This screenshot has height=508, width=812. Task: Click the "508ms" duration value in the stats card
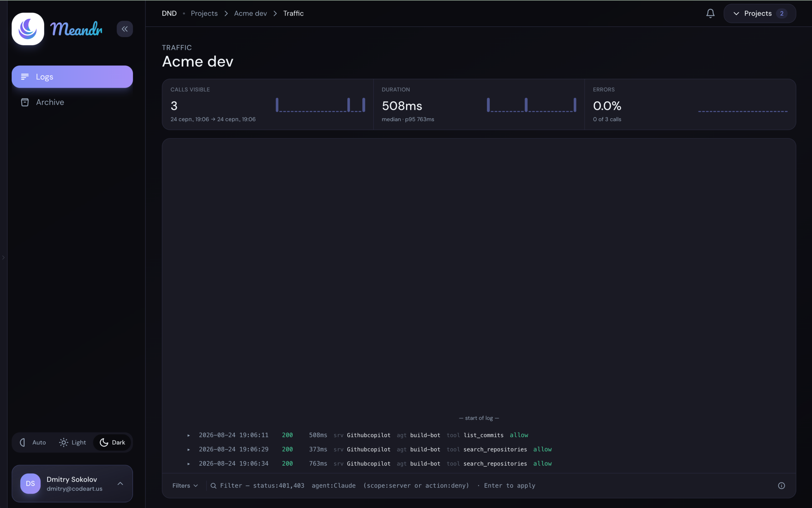[402, 106]
